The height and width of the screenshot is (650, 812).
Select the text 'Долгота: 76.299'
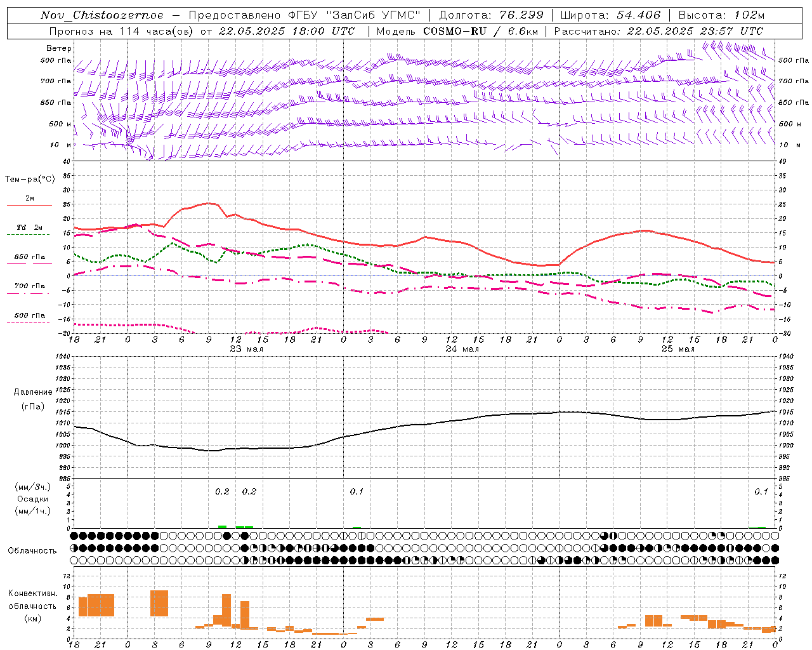point(491,15)
